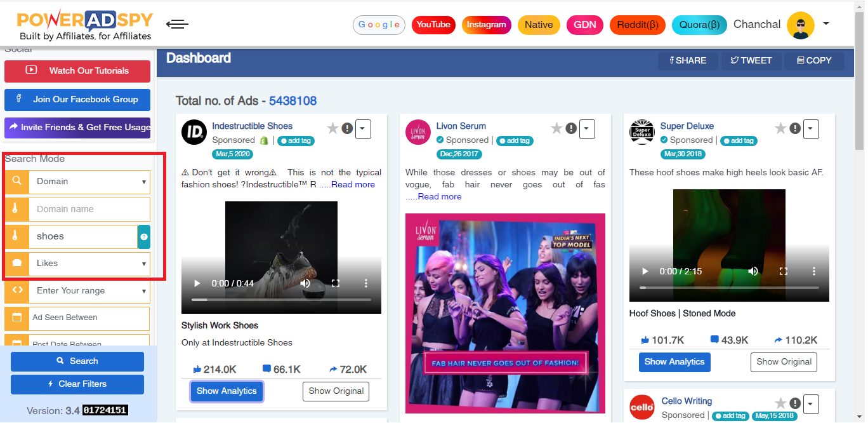Click the cloud icon beside Likes dropdown
The height and width of the screenshot is (423, 868).
click(x=17, y=264)
